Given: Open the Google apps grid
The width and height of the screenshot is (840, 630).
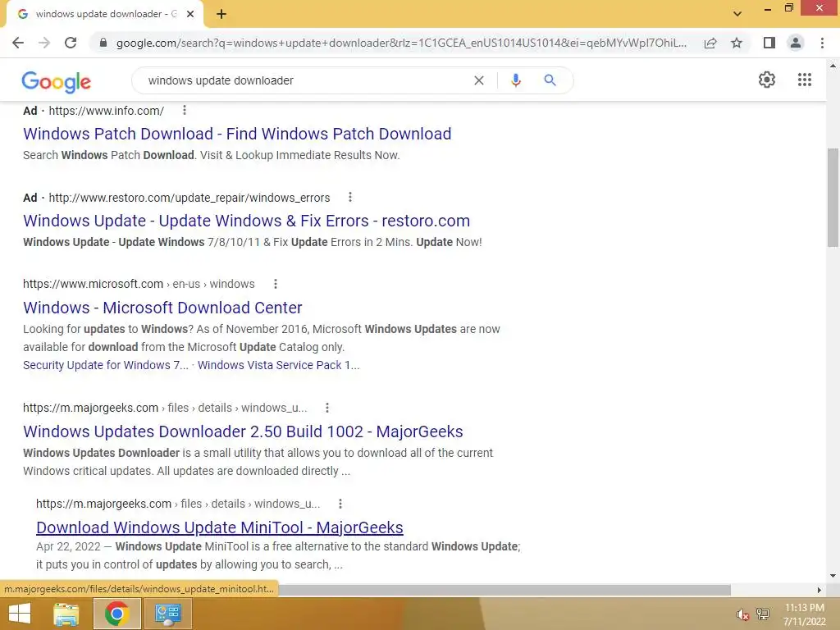Looking at the screenshot, I should click(x=805, y=80).
